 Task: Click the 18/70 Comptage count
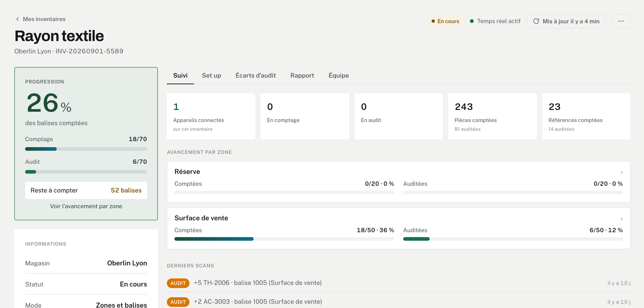pyautogui.click(x=138, y=139)
